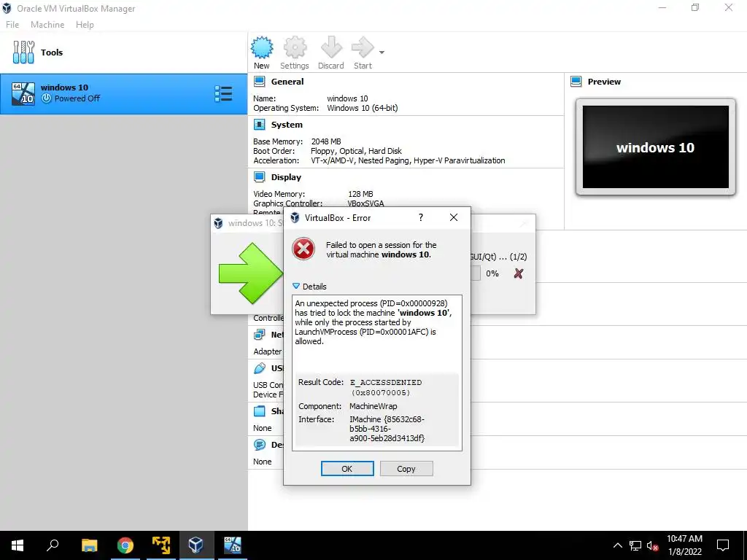Click the General section heading

point(287,82)
